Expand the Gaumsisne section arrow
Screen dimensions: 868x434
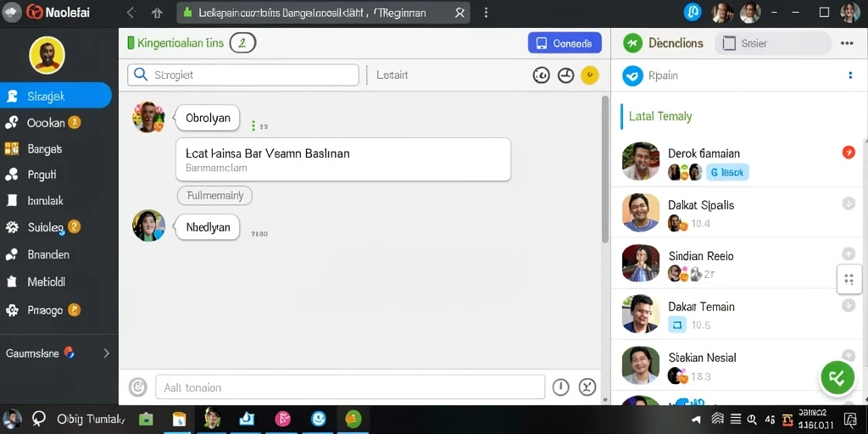(106, 353)
